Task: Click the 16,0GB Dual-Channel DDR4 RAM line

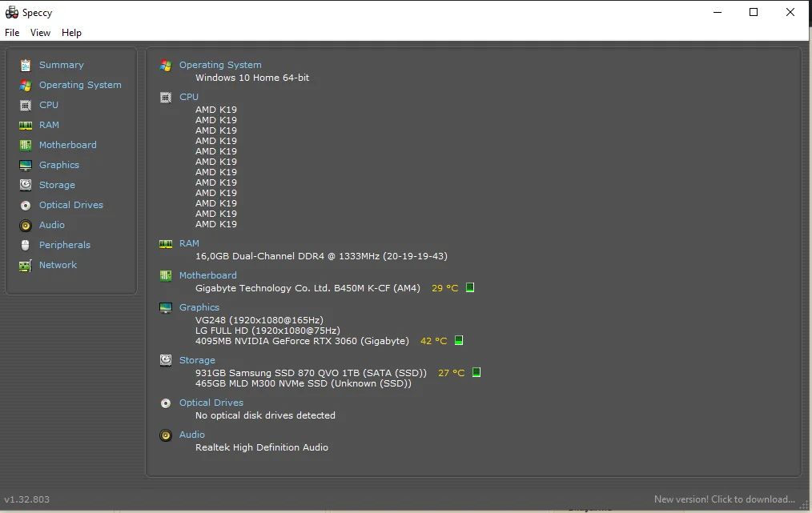Action: [321, 256]
